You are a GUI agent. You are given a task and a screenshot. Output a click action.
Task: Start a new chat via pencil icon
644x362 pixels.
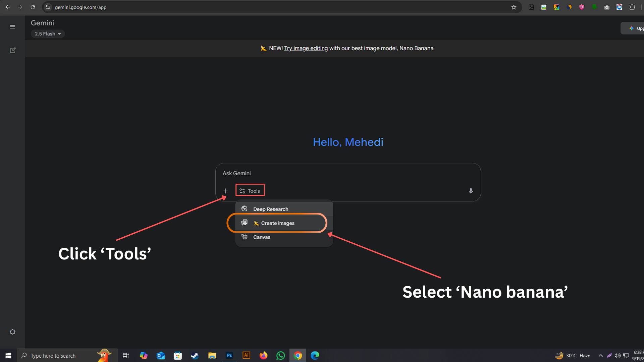[13, 50]
